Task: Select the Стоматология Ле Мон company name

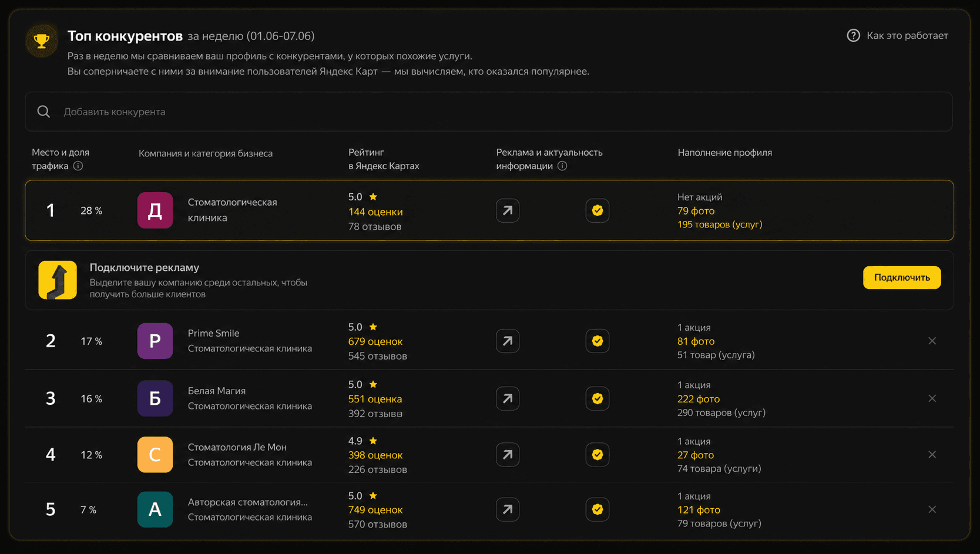Action: tap(237, 447)
